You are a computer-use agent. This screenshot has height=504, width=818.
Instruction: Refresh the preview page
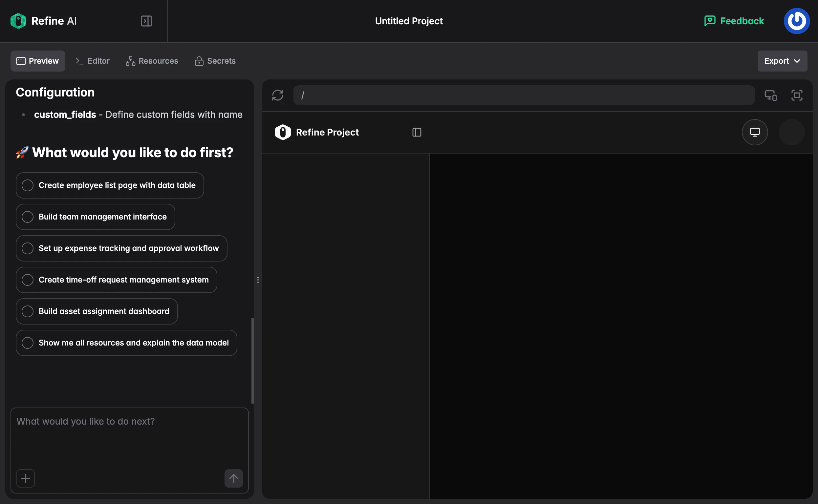coord(277,95)
